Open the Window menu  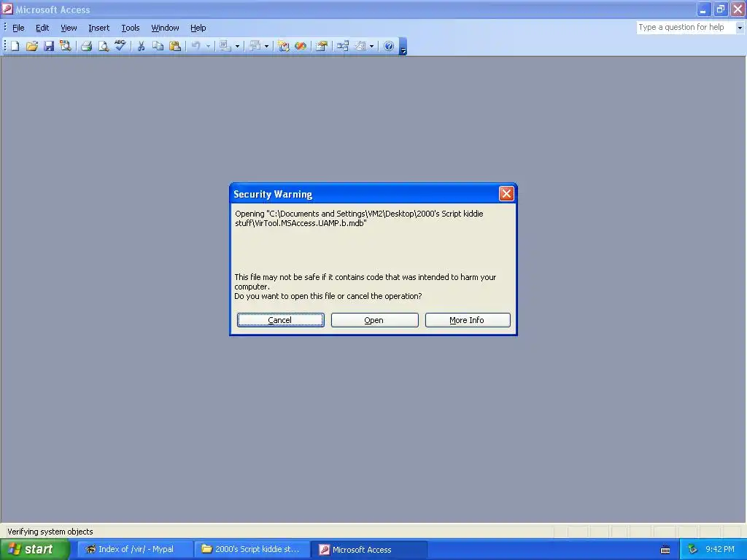165,28
